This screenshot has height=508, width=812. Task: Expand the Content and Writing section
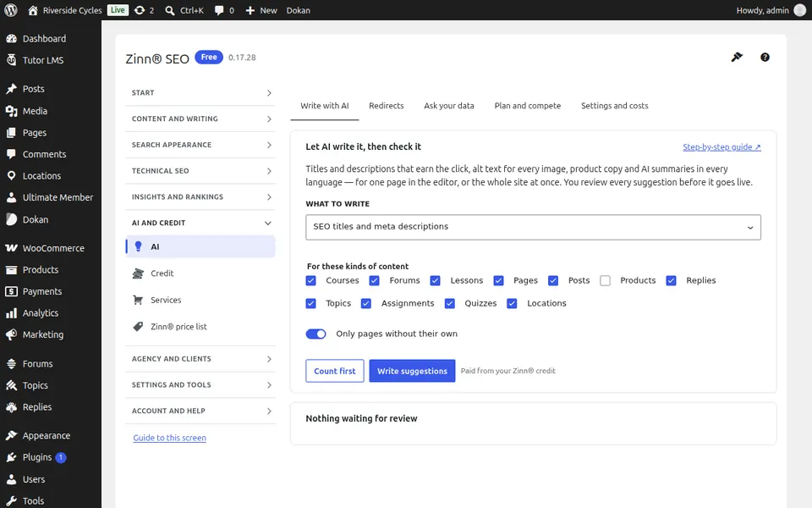point(200,119)
